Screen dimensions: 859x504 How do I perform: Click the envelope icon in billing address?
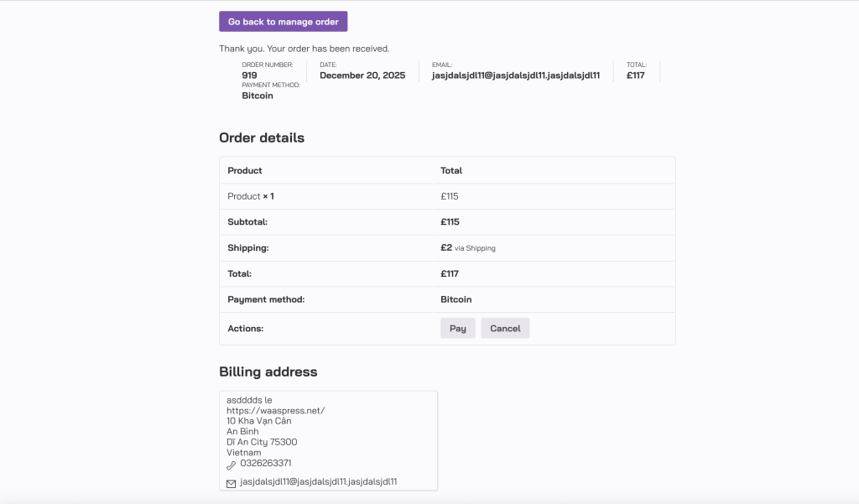(x=232, y=484)
